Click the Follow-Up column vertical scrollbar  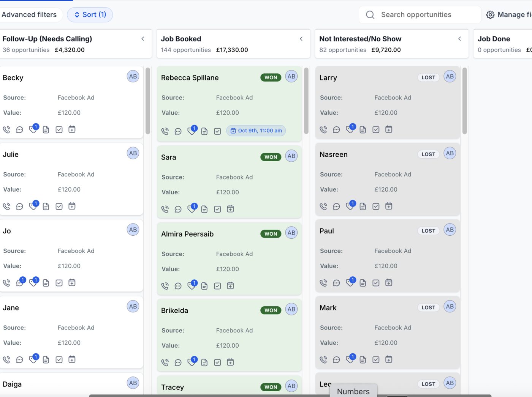[x=148, y=101]
